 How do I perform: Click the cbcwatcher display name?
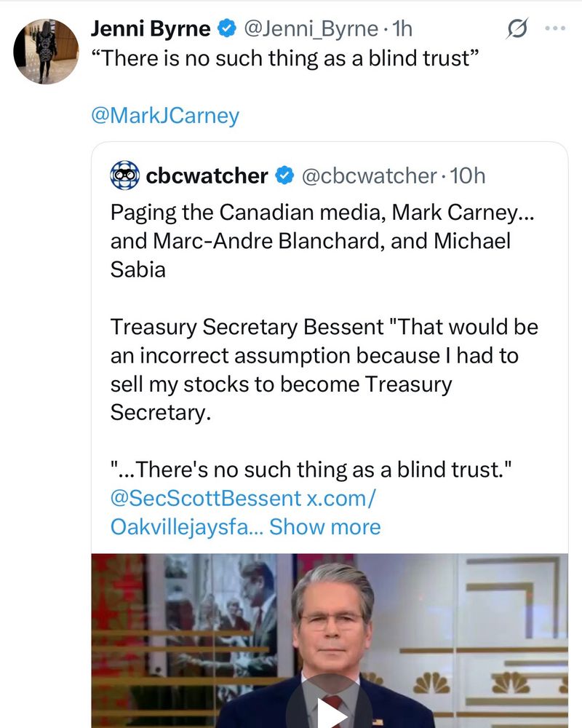[207, 175]
